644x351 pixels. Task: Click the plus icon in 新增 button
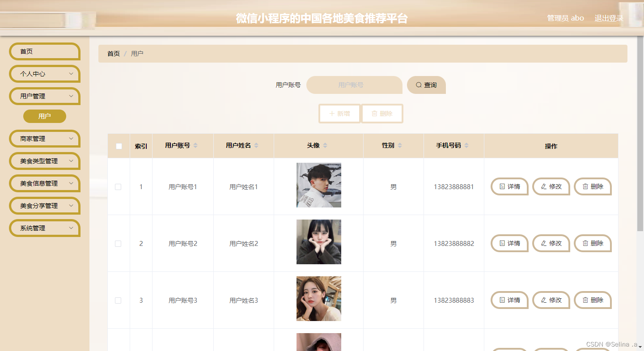coord(332,114)
